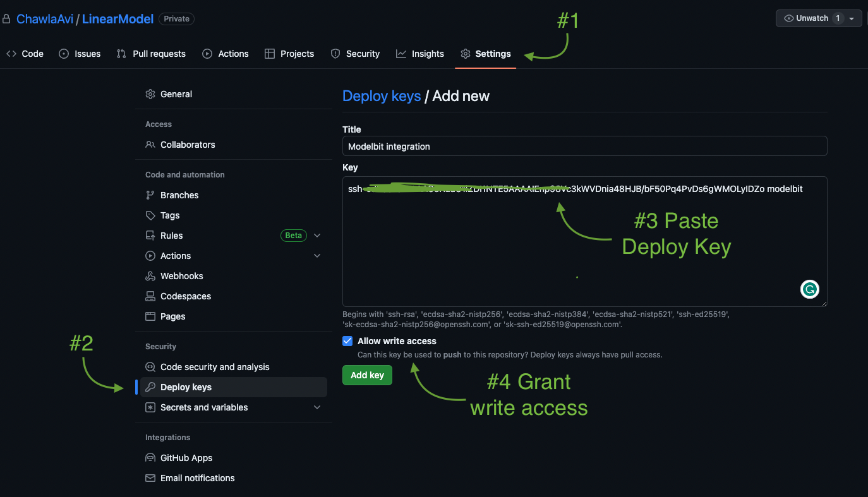Click the Webhooks icon in sidebar
Image resolution: width=868 pixels, height=497 pixels.
click(x=150, y=276)
